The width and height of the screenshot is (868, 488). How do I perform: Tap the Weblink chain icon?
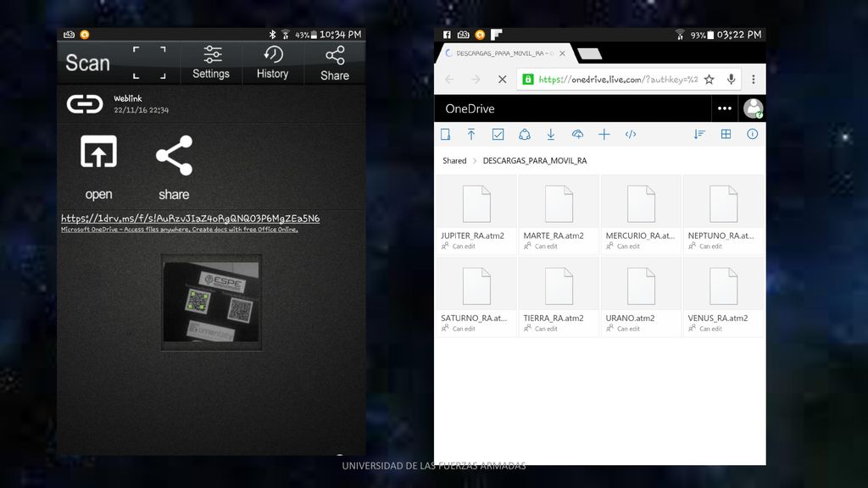(x=85, y=104)
